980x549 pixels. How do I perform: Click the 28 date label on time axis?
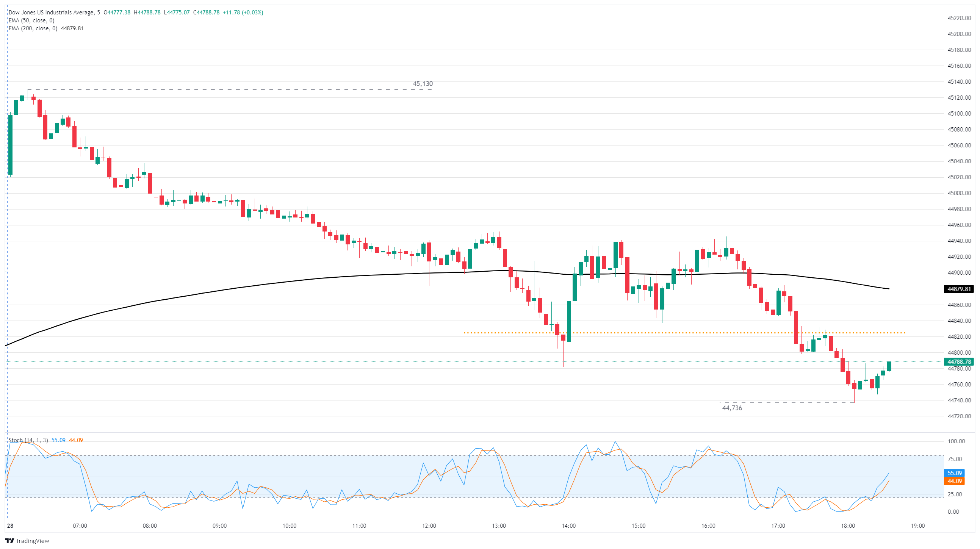[x=10, y=526]
